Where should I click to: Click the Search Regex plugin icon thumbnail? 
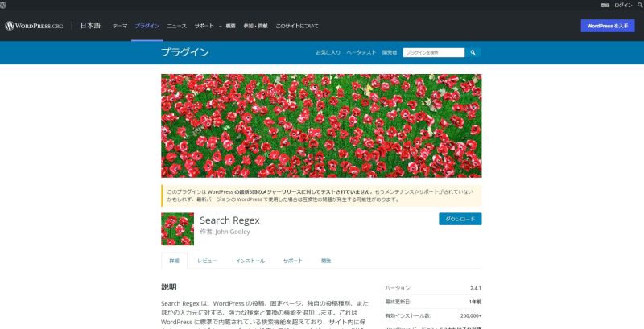pyautogui.click(x=177, y=229)
